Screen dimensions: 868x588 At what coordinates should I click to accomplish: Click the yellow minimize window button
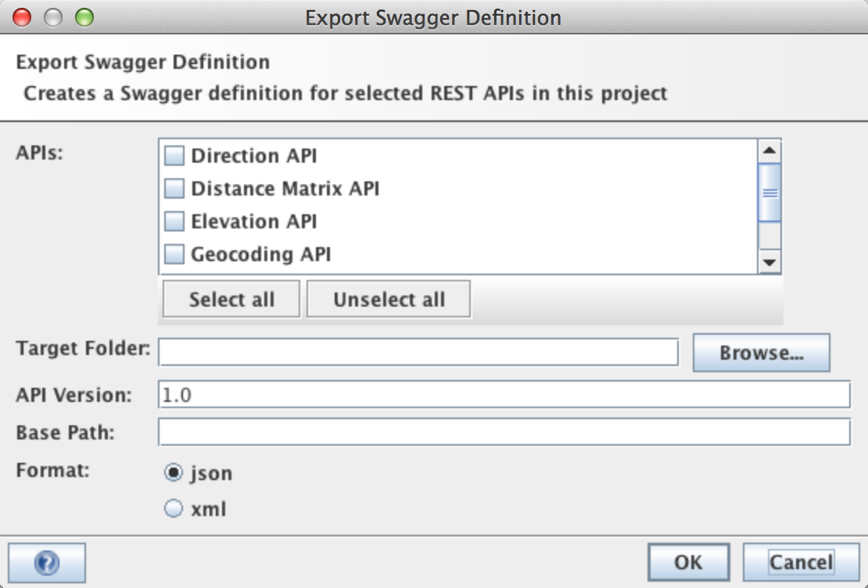pos(53,16)
